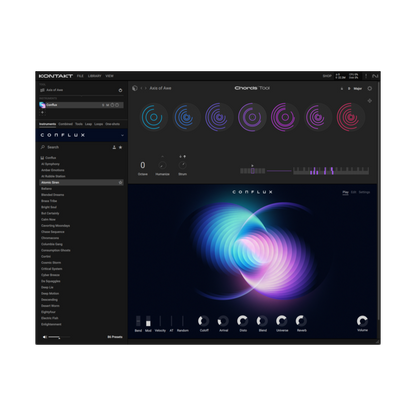The image size is (416, 416).
Task: Click the Reverb knob
Action: point(301,321)
